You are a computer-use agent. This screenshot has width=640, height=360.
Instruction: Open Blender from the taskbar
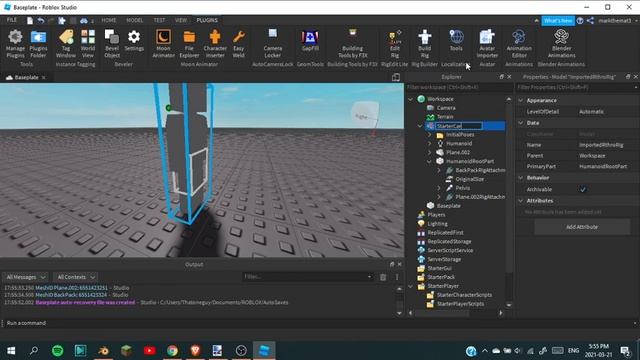103,350
